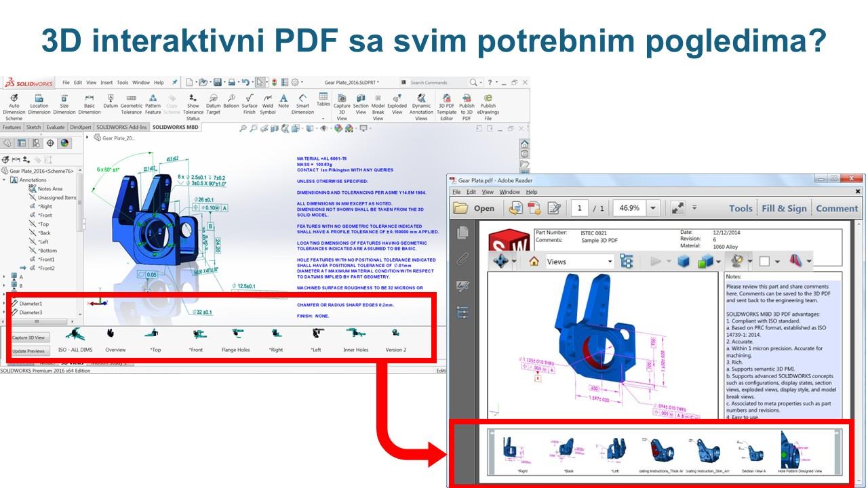
Task: Open the Views dropdown in 3D toolbar
Action: tap(578, 262)
